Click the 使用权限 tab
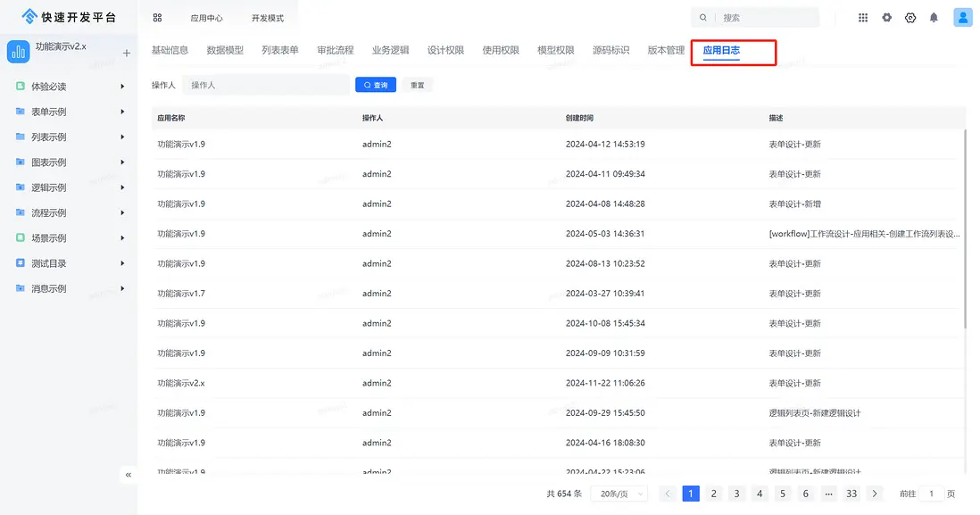Image resolution: width=980 pixels, height=515 pixels. [501, 50]
